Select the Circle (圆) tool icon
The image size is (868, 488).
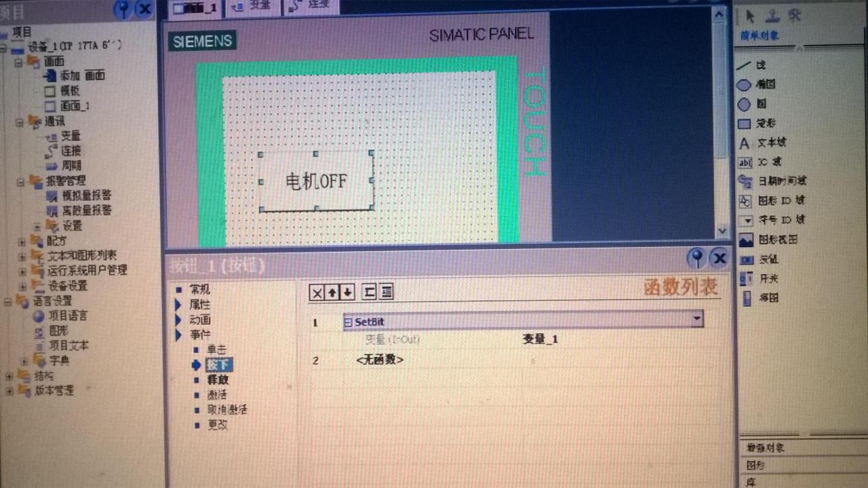pyautogui.click(x=744, y=105)
